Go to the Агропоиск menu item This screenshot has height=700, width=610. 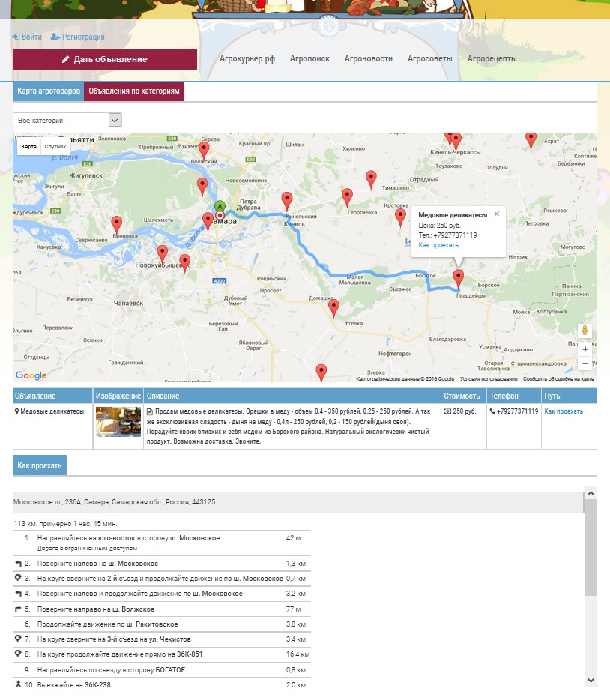tap(309, 58)
